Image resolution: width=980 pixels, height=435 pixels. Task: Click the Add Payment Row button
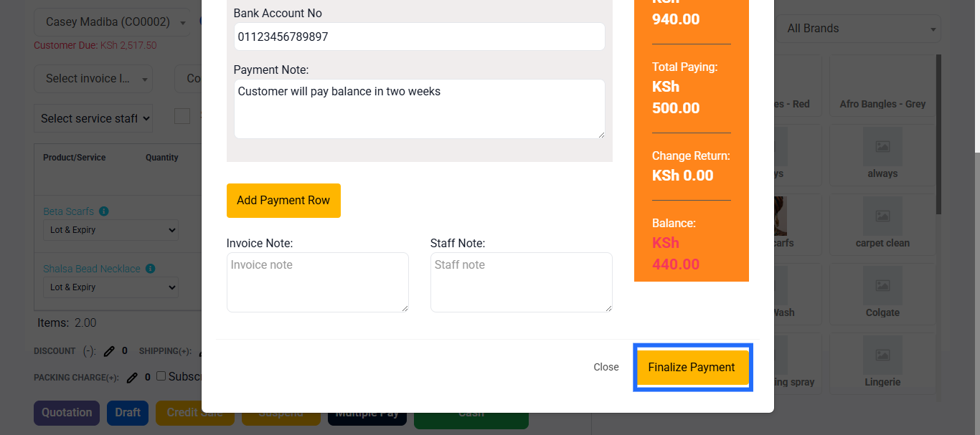point(283,201)
